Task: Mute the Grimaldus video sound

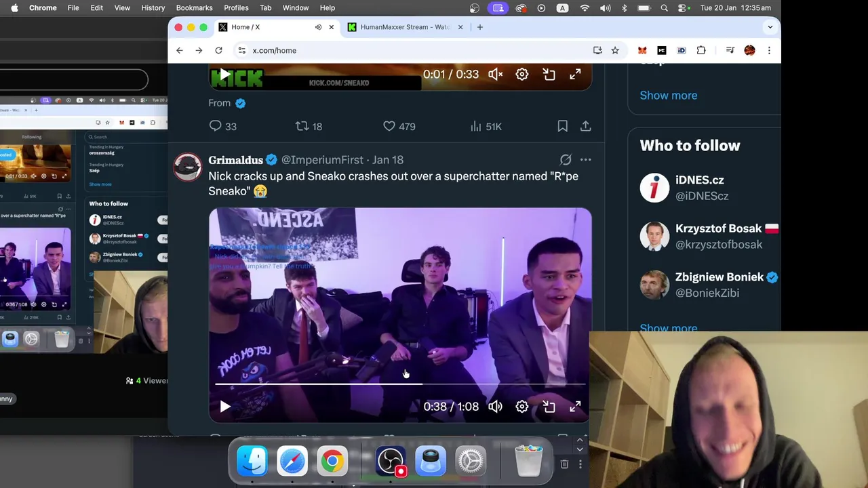Action: (496, 407)
